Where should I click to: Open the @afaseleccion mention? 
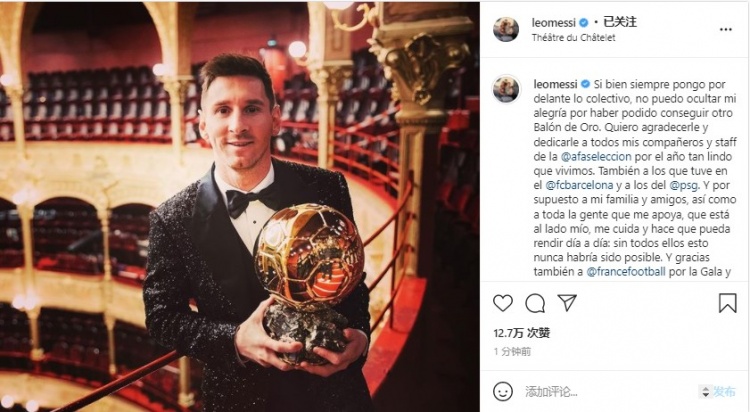[x=596, y=156]
